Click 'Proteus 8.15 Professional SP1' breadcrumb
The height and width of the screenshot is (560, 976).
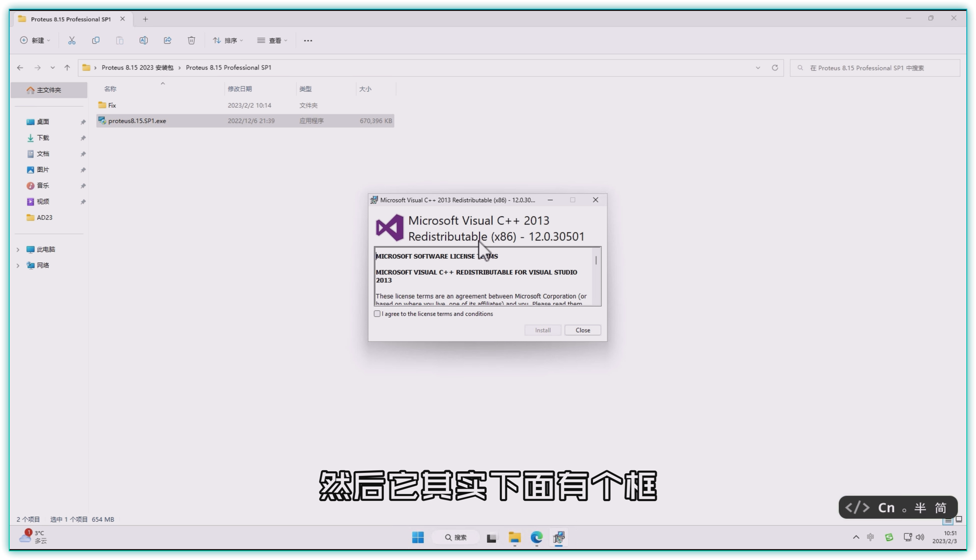point(228,67)
